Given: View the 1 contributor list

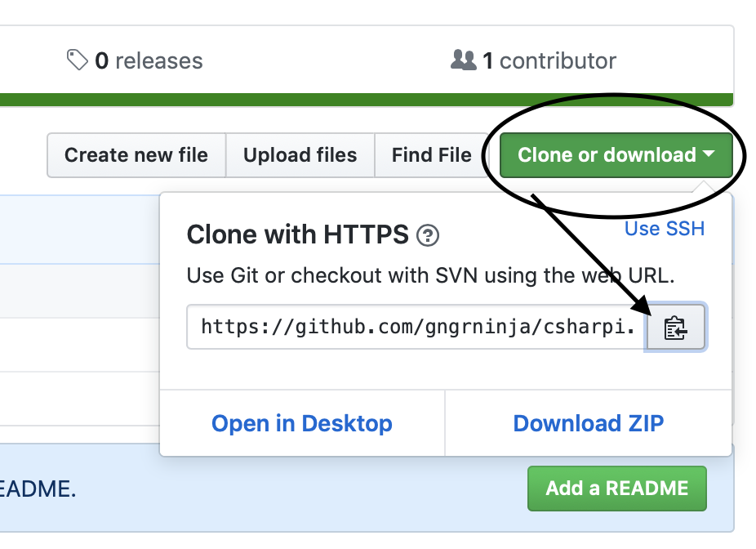Looking at the screenshot, I should (549, 60).
